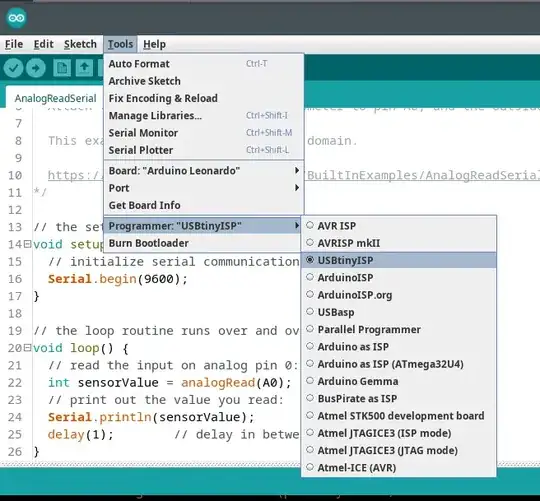The width and height of the screenshot is (540, 501).
Task: Select the ArduinoISP programmer
Action: point(399,278)
